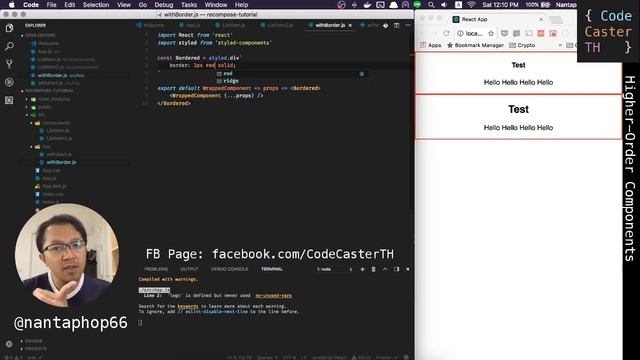This screenshot has width=640, height=360.
Task: Switch to the Output panel tab
Action: [x=189, y=269]
